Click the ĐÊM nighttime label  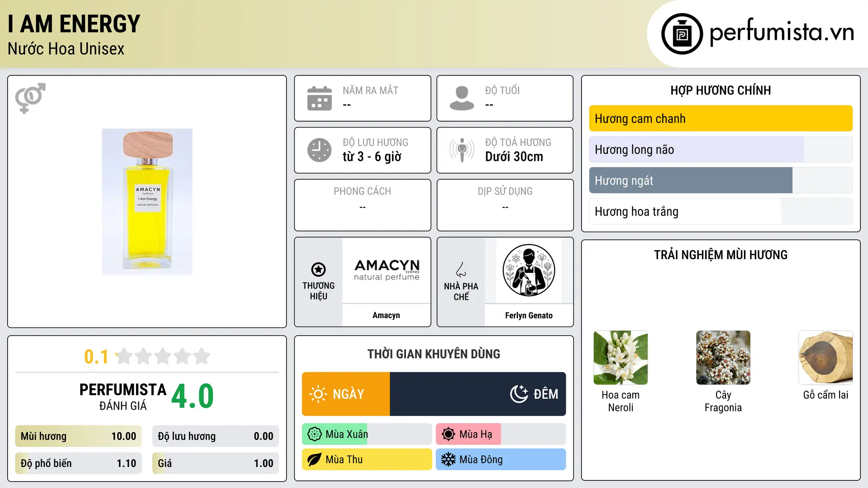(546, 394)
